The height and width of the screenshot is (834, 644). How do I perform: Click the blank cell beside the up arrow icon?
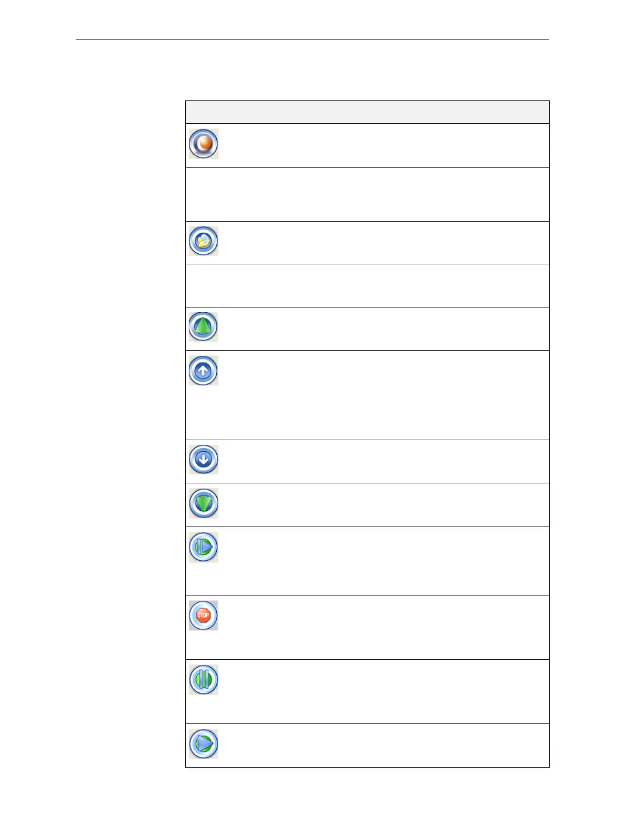(384, 395)
